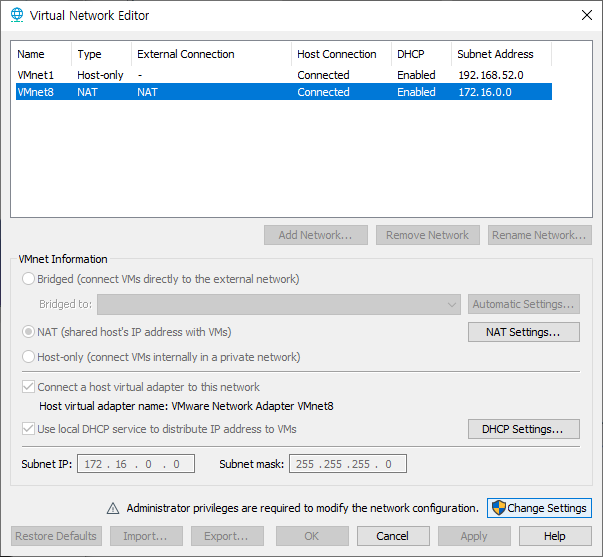603x557 pixels.
Task: Click VMnet8 NAT external connection cell
Action: click(x=147, y=92)
